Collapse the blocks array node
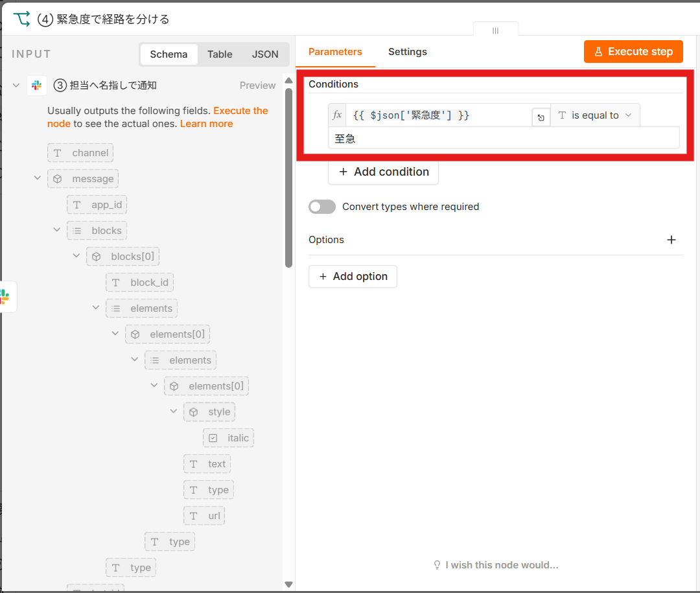Screen dimensions: 700x593 (x=56, y=230)
